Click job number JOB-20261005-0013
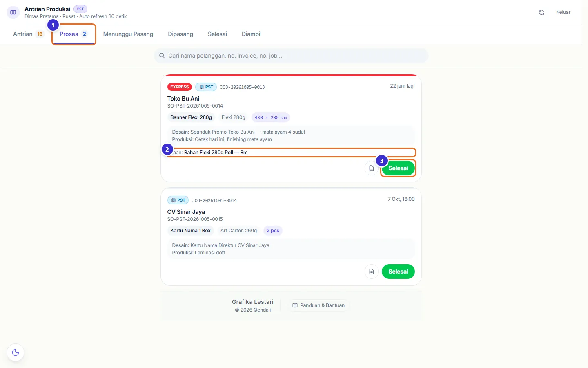This screenshot has height=368, width=588. point(243,87)
